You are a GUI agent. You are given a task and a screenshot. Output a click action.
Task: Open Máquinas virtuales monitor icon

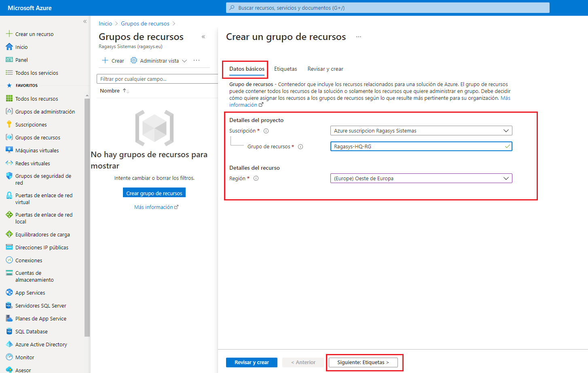tap(9, 150)
